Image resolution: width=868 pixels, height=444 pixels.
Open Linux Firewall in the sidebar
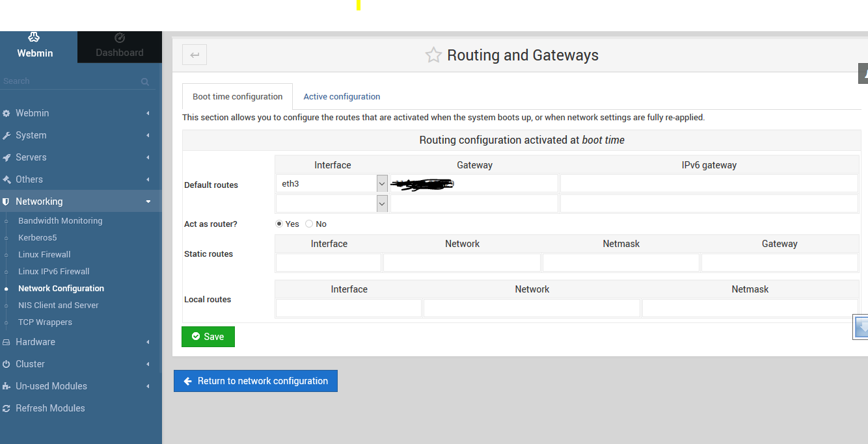tap(44, 254)
